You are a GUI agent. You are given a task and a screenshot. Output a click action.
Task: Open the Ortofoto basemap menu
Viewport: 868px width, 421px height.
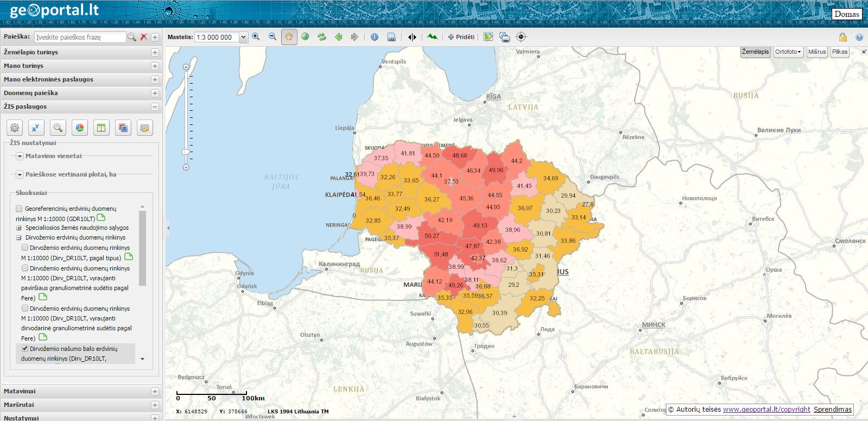(788, 52)
